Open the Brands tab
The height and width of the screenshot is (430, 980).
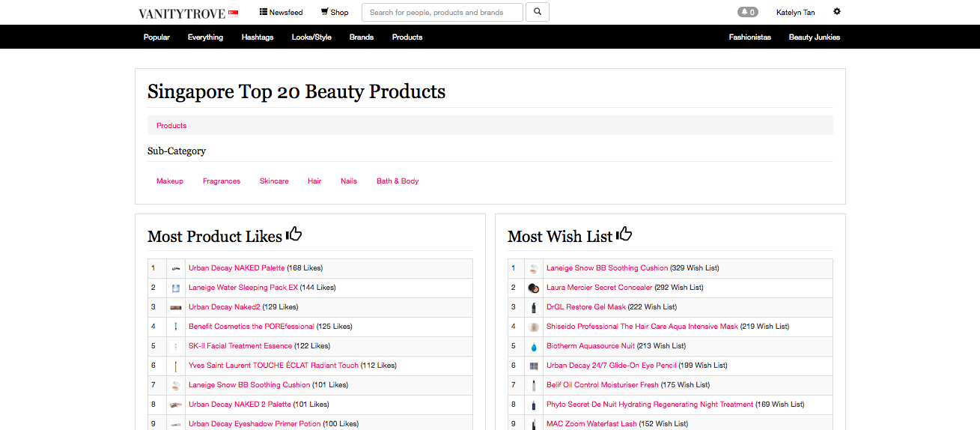click(x=362, y=37)
